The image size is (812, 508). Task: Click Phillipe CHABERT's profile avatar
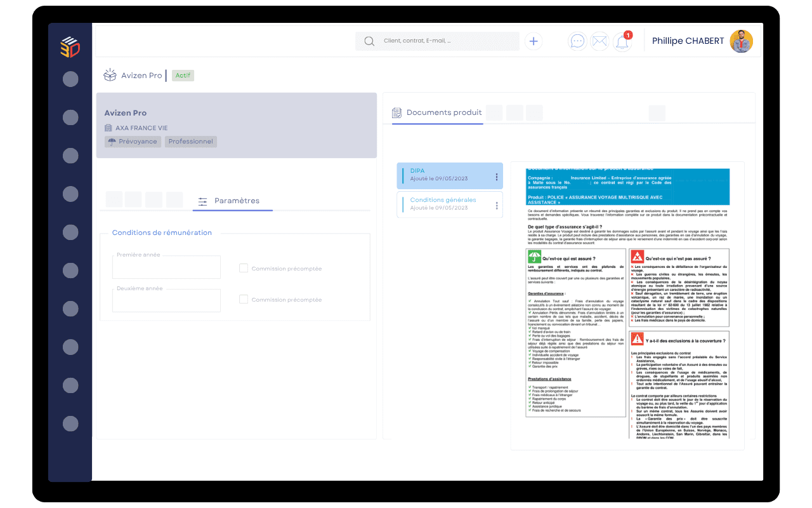pos(741,41)
